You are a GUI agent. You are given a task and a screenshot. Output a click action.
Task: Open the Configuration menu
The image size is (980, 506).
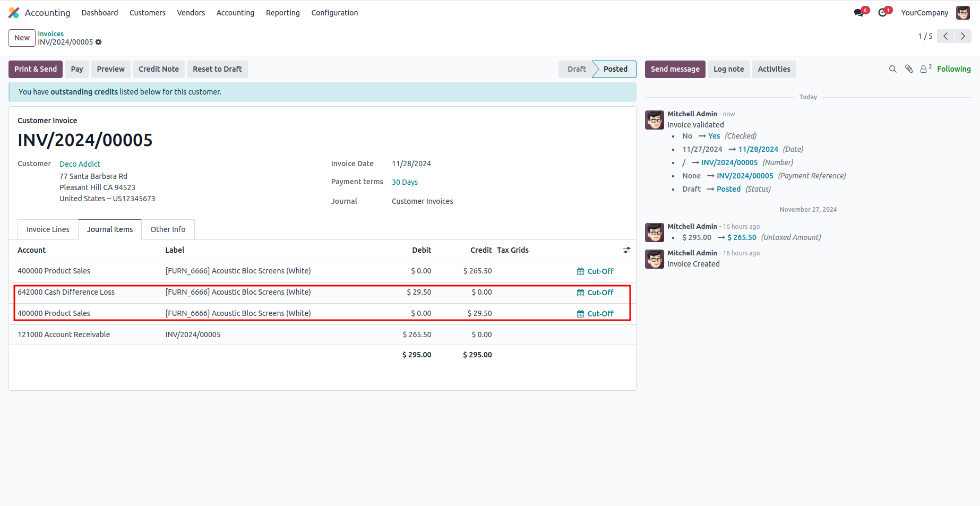pos(334,13)
